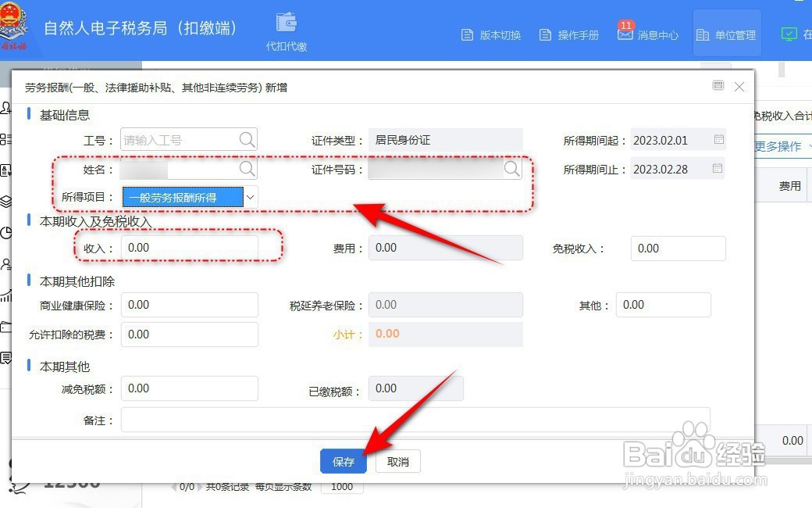Open the 代扣代缴 module icon in top bar
The height and width of the screenshot is (508, 812).
pos(286,23)
